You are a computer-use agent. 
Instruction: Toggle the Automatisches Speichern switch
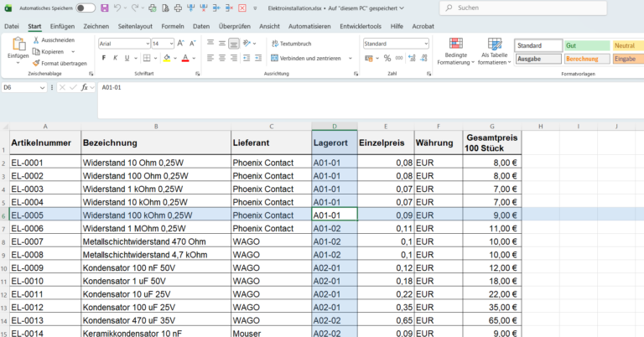pyautogui.click(x=86, y=8)
